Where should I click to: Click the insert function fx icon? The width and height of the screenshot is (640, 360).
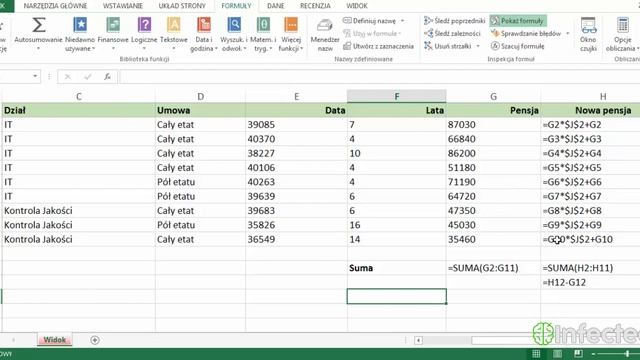click(x=107, y=76)
